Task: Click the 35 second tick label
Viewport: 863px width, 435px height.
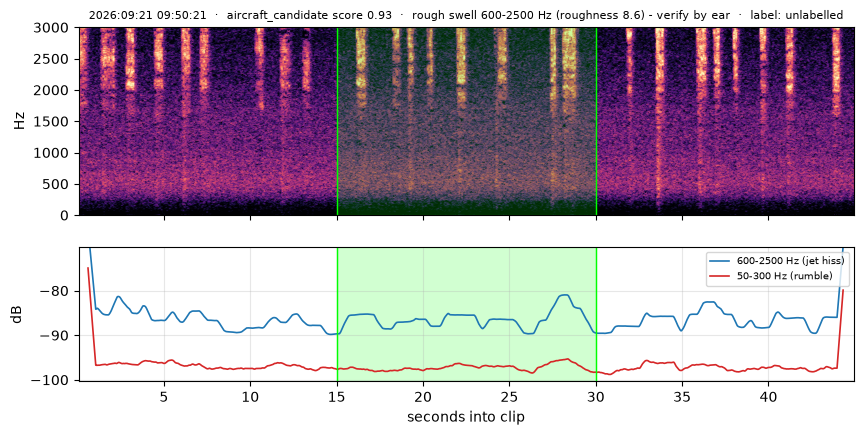Action: [x=682, y=396]
